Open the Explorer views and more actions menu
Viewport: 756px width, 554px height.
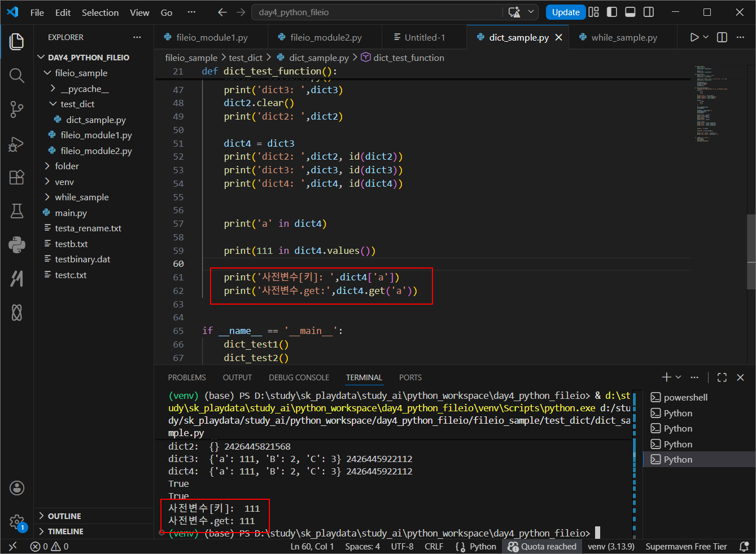pyautogui.click(x=137, y=37)
